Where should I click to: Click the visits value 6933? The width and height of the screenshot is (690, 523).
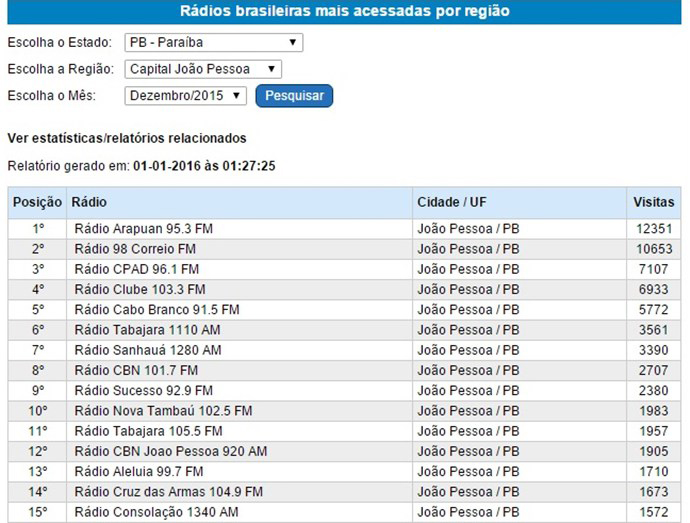pos(653,290)
